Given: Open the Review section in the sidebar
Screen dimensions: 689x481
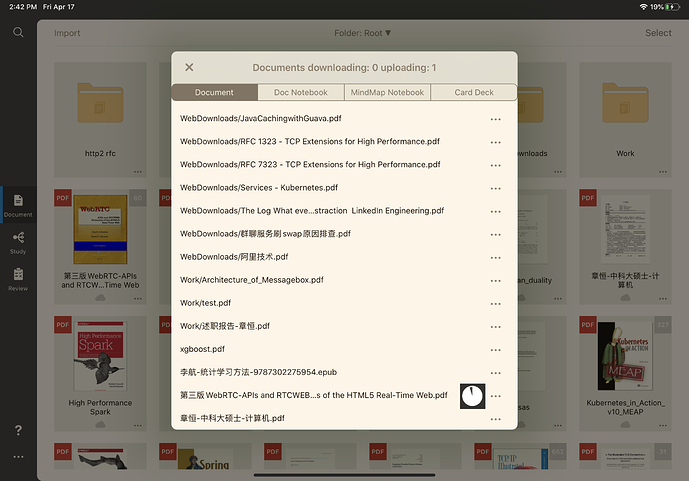Looking at the screenshot, I should [18, 279].
